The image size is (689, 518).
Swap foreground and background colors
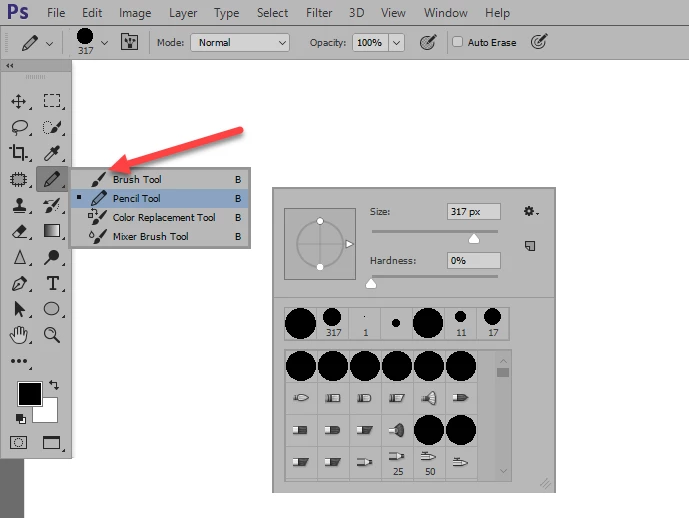tap(54, 385)
